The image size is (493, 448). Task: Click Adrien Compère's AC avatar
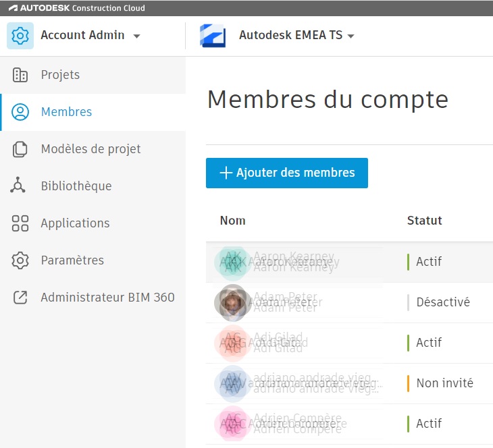click(233, 424)
